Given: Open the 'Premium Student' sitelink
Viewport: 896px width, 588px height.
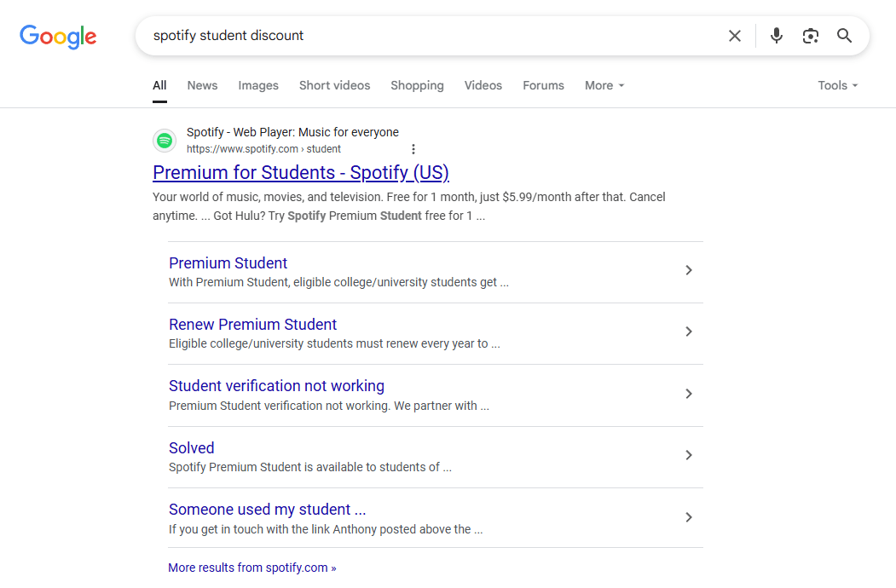Looking at the screenshot, I should click(228, 263).
